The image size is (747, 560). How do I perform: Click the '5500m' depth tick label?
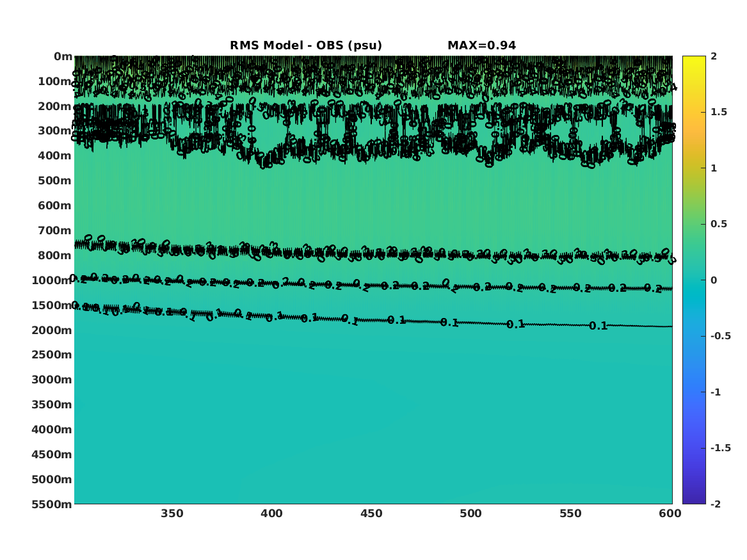pos(51,504)
